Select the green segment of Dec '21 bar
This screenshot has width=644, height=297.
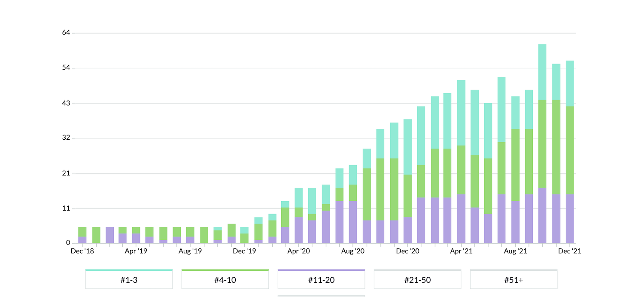570,150
